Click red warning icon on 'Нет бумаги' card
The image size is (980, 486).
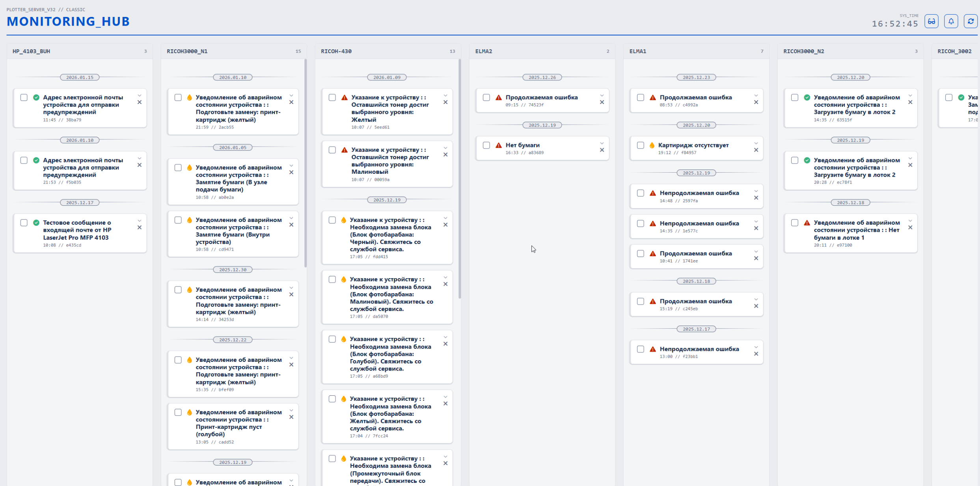499,145
